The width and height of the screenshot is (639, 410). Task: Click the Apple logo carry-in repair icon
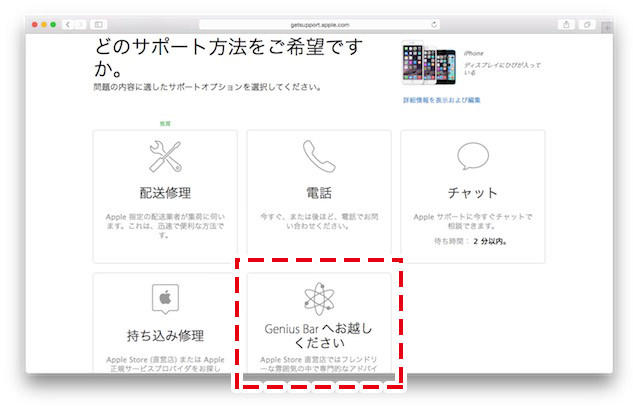[165, 299]
